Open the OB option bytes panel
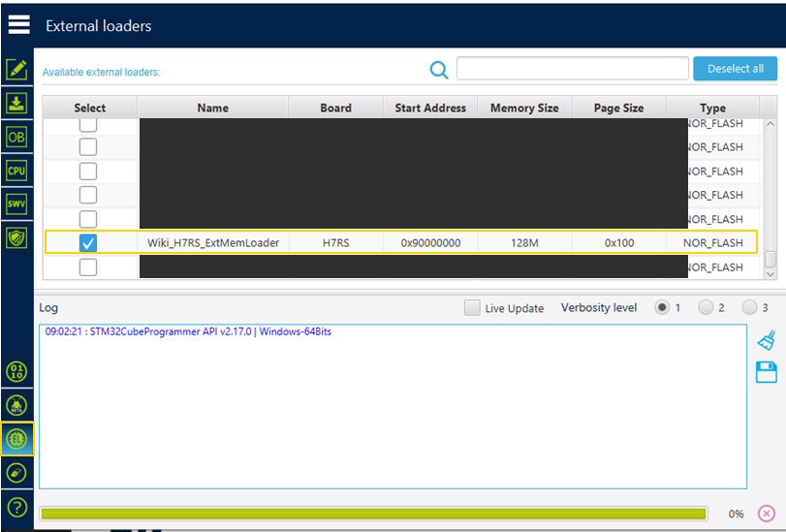Image resolution: width=786 pixels, height=532 pixels. click(16, 137)
